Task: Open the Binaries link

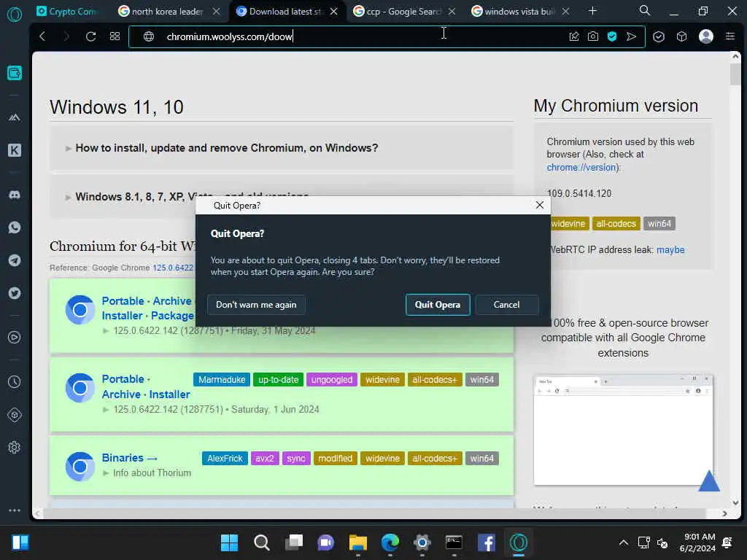Action: pos(129,458)
